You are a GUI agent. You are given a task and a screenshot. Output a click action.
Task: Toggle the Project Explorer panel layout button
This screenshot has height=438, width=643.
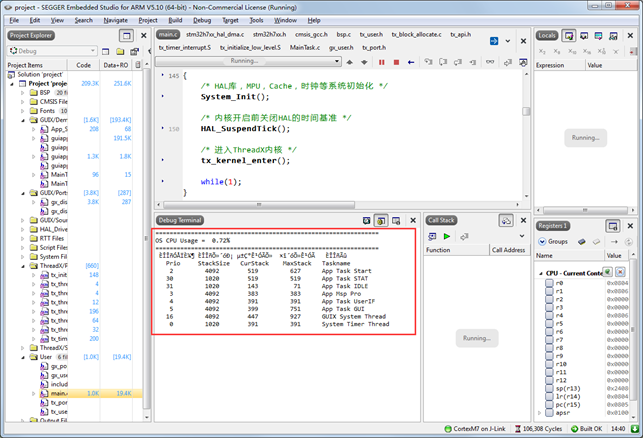(x=125, y=36)
